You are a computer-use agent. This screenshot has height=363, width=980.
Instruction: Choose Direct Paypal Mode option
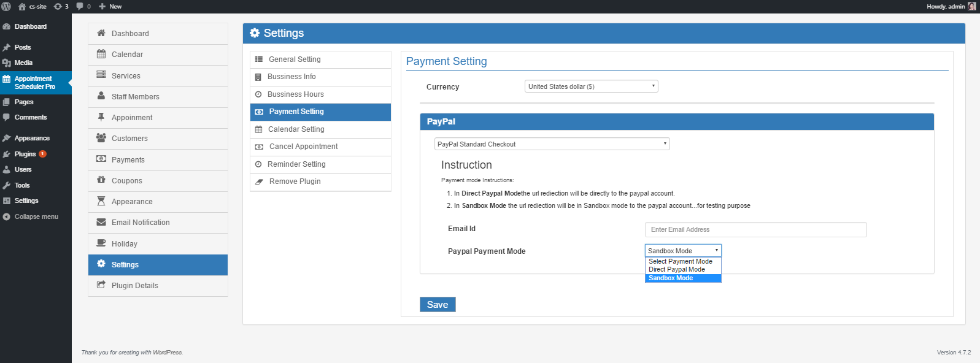(x=677, y=270)
